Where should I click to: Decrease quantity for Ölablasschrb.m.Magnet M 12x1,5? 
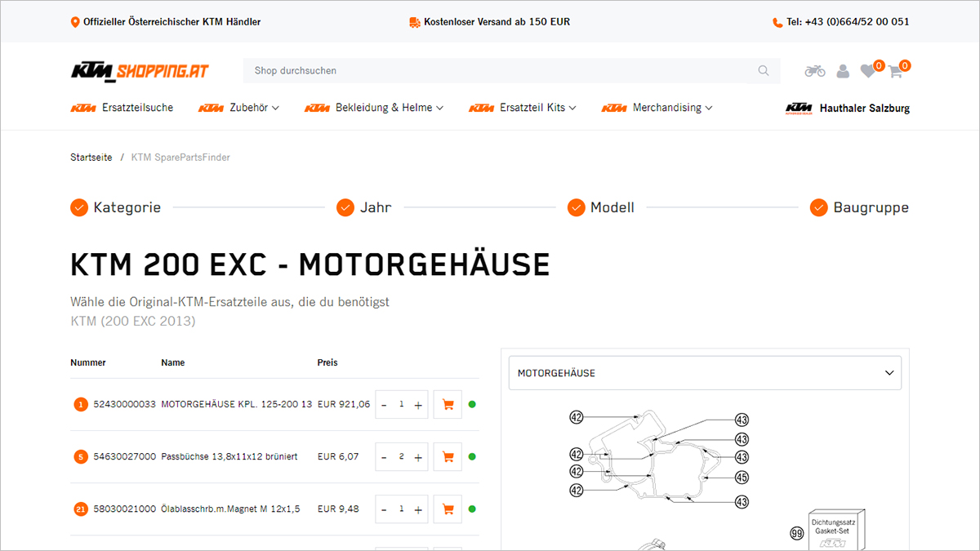point(384,509)
